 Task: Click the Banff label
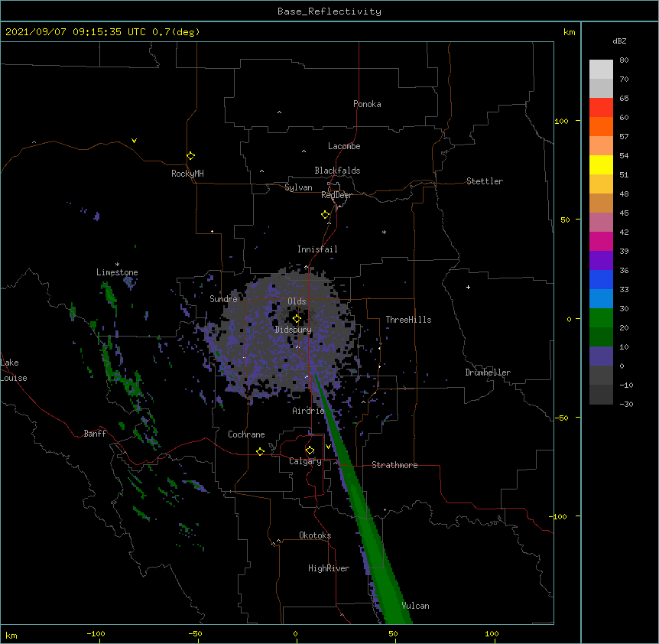pyautogui.click(x=95, y=434)
